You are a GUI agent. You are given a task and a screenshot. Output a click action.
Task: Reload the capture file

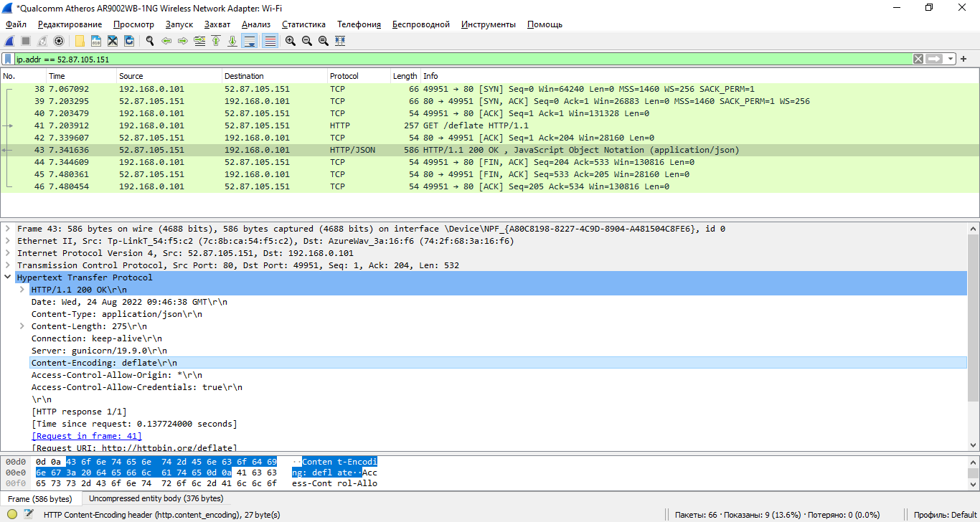click(x=129, y=41)
